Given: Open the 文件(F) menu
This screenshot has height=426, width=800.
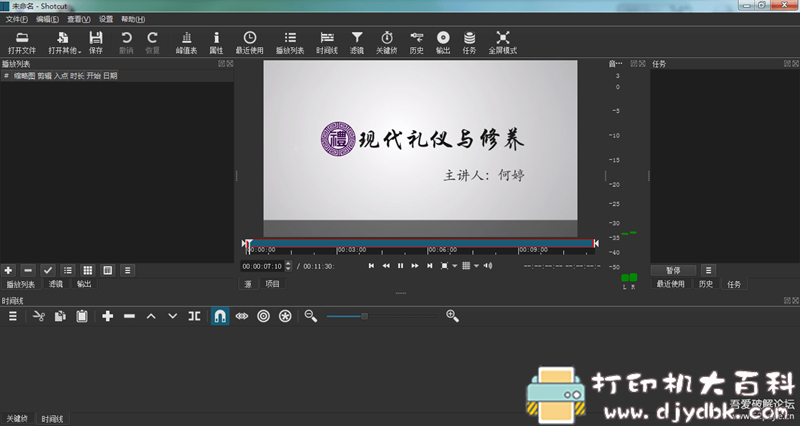Looking at the screenshot, I should (x=17, y=19).
